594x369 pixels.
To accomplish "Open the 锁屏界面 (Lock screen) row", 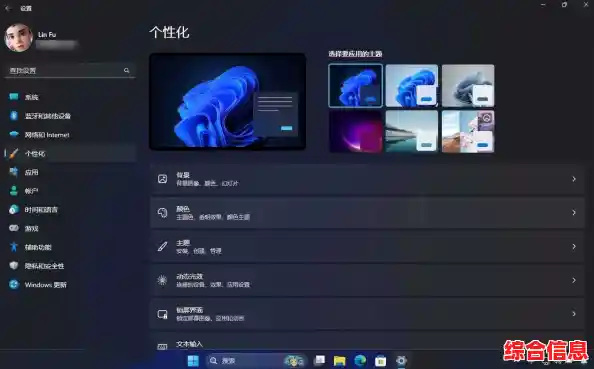I will [367, 314].
